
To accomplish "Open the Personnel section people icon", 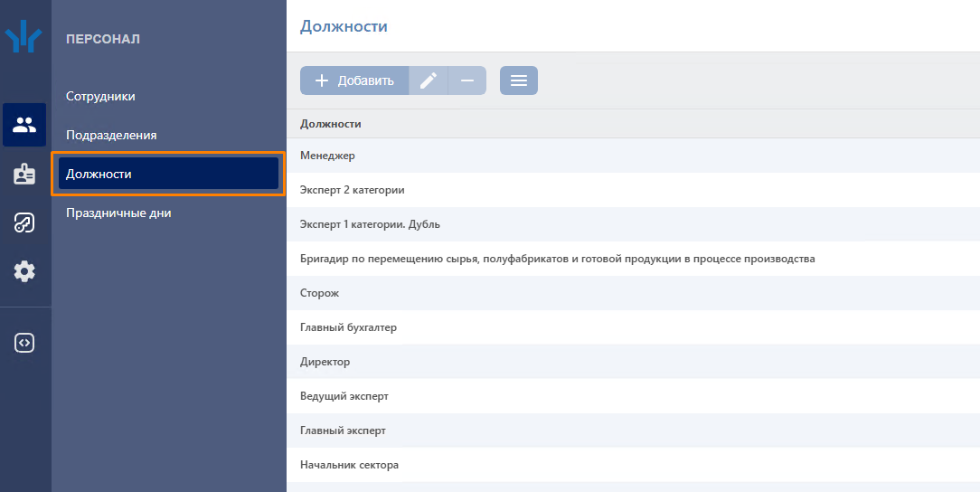I will (24, 125).
